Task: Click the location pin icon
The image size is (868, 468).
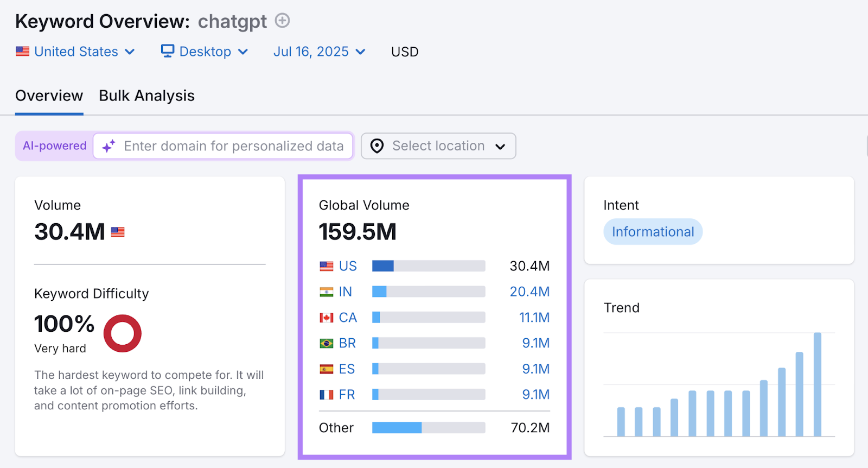Action: (x=377, y=146)
